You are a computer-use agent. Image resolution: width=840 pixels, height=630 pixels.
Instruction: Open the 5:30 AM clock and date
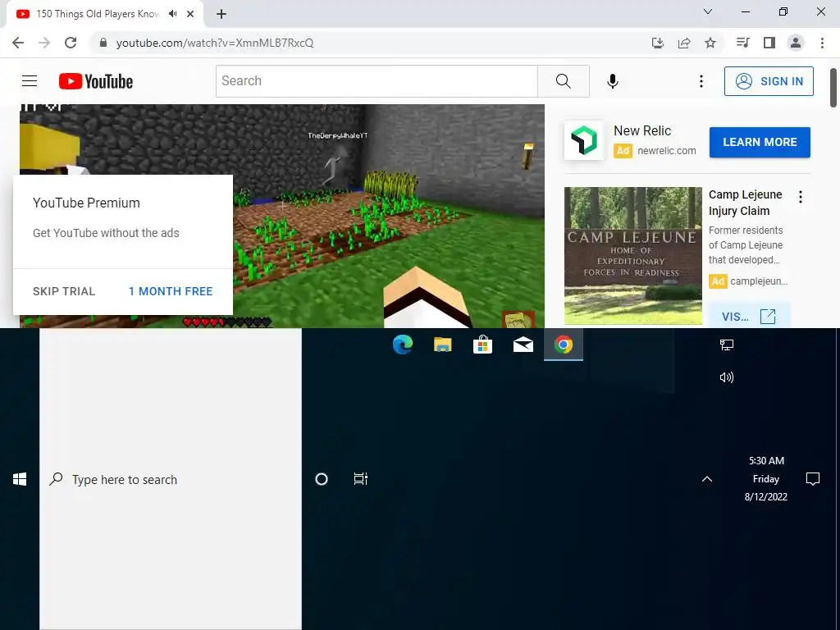pyautogui.click(x=766, y=479)
